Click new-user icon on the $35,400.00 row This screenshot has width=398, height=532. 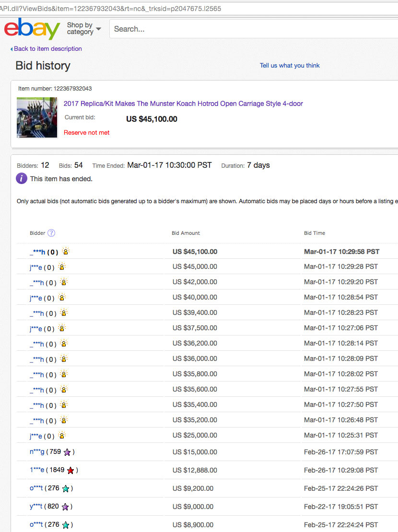click(x=63, y=404)
